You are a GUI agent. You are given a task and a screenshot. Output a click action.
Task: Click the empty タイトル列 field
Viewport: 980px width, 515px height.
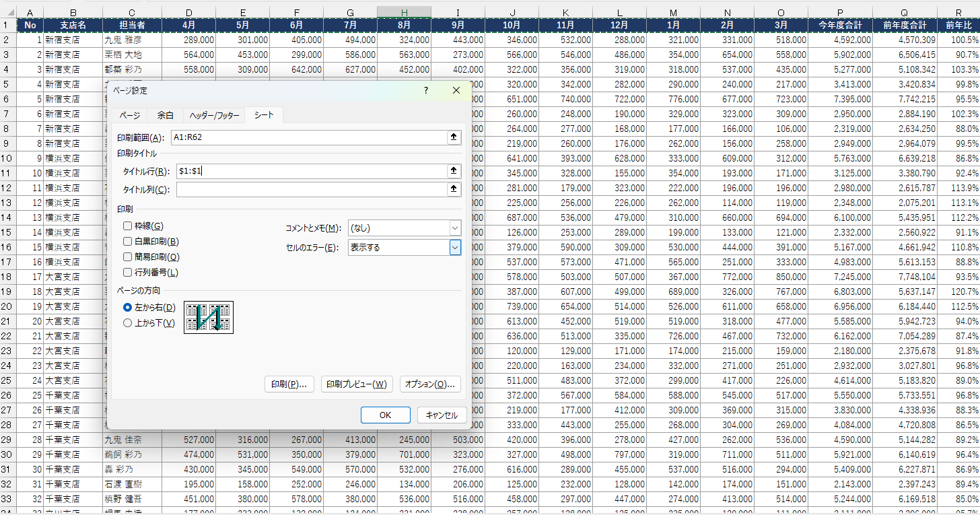312,190
